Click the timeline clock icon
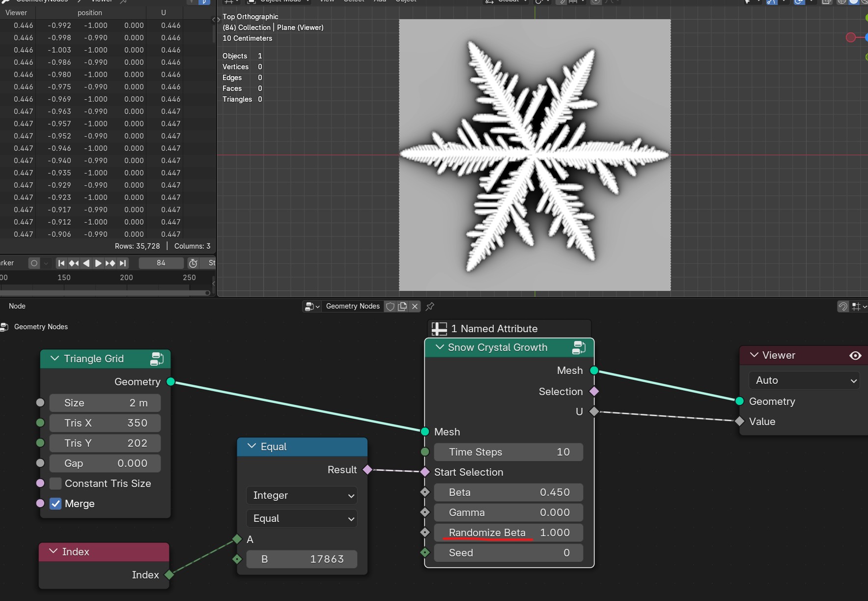 pos(193,263)
